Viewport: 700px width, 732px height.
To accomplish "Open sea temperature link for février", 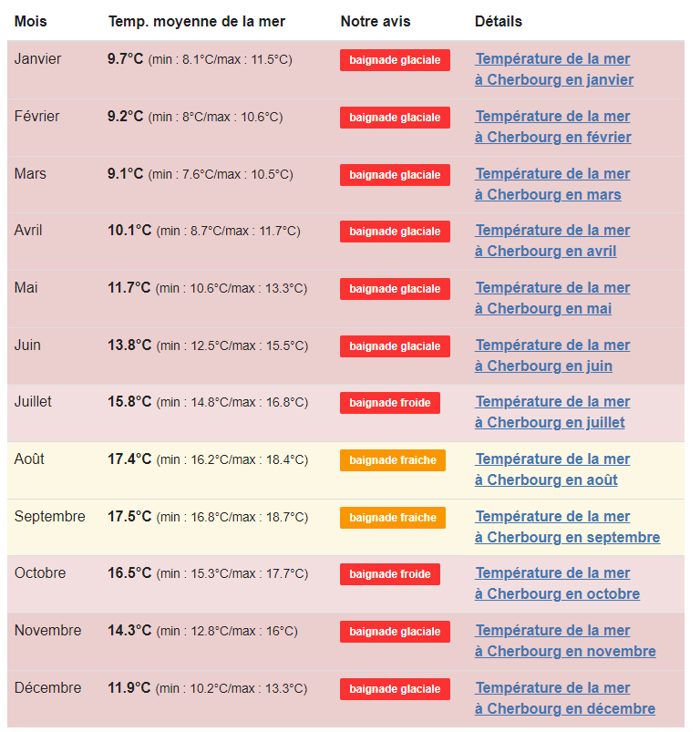I will coord(553,127).
